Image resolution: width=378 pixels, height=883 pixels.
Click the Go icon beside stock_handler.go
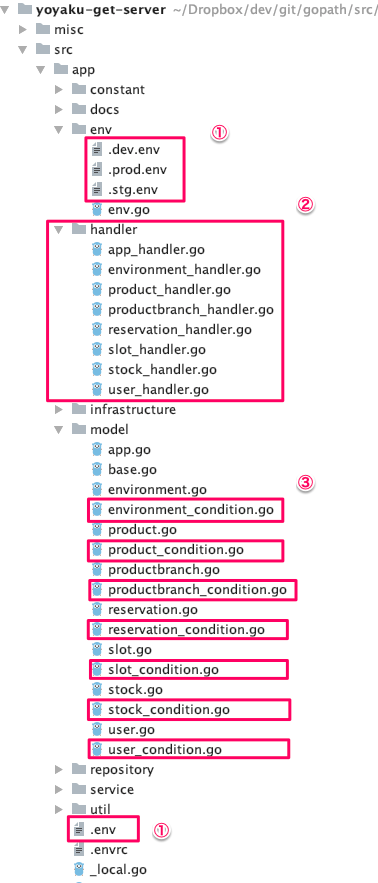97,369
